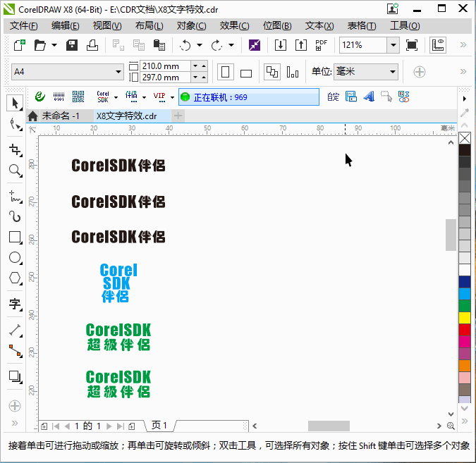Click the no-fill X swatch
The height and width of the screenshot is (463, 476).
pos(465,138)
